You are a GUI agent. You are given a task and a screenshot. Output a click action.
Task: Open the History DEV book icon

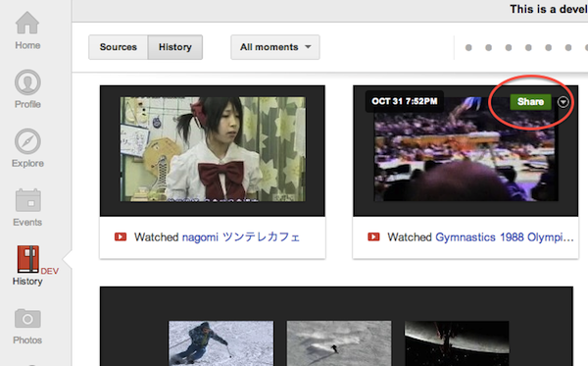point(28,259)
